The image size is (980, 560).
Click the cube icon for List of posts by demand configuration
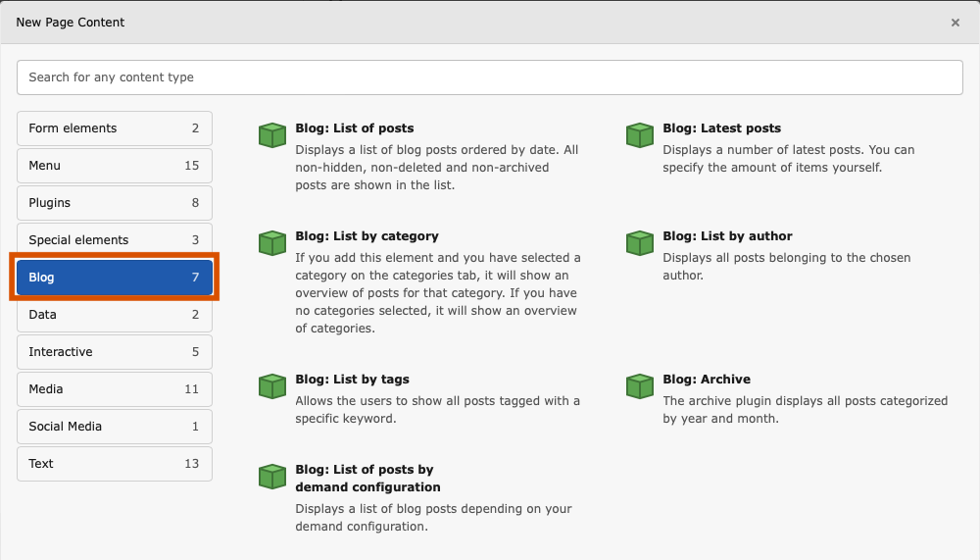pos(272,477)
